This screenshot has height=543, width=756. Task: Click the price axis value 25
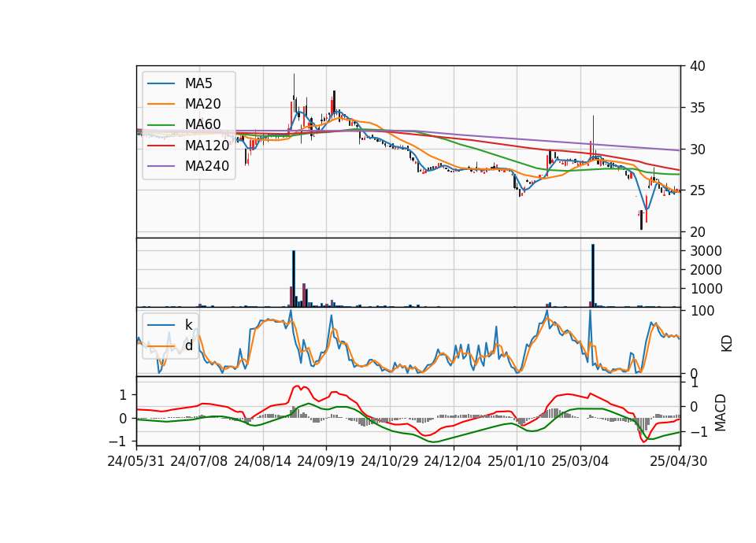tap(697, 190)
